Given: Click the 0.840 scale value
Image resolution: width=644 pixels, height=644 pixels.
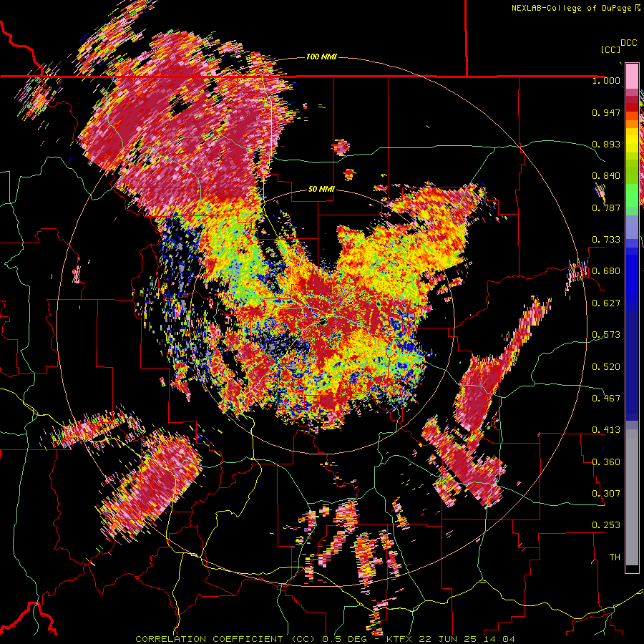Looking at the screenshot, I should (606, 176).
